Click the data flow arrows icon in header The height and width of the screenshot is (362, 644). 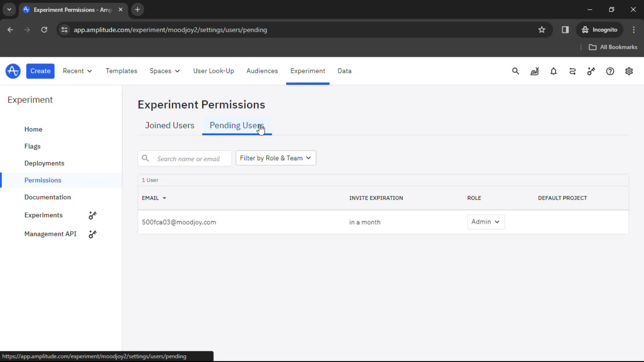[x=573, y=71]
